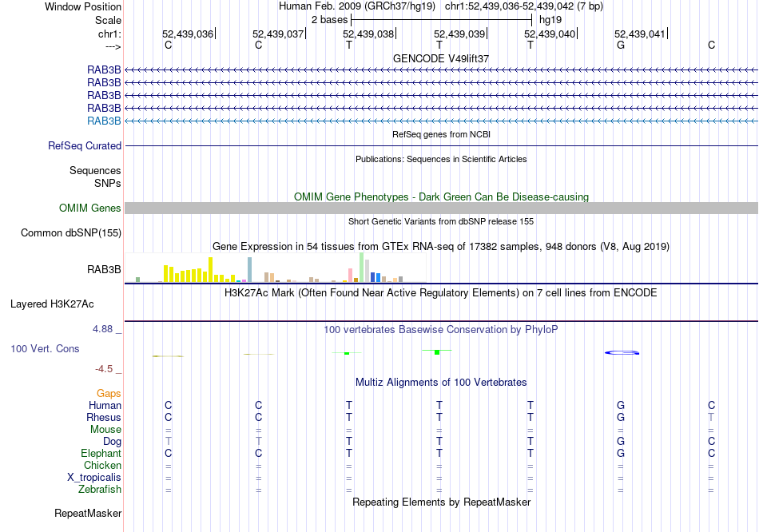This screenshot has width=759, height=532.
Task: Open the GENCODE V49lift37 track title
Action: click(441, 58)
